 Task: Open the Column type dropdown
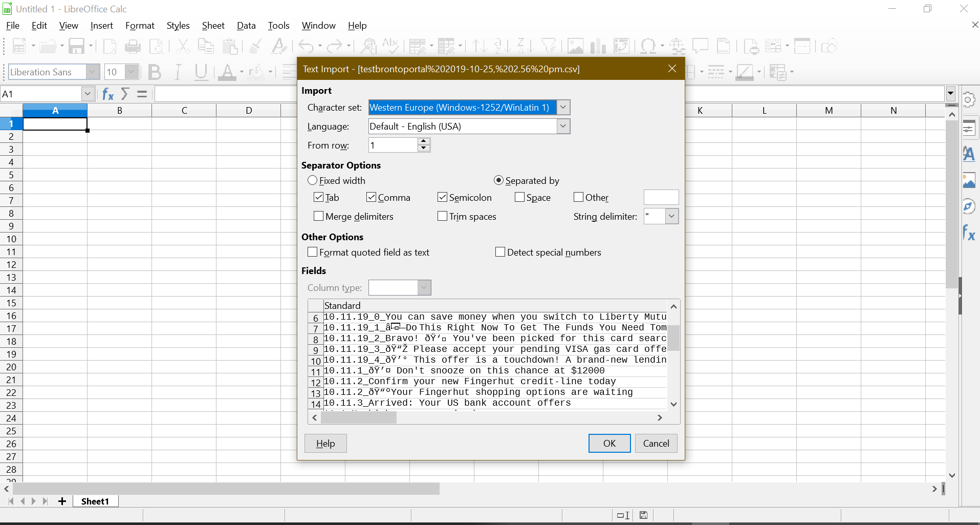click(424, 288)
